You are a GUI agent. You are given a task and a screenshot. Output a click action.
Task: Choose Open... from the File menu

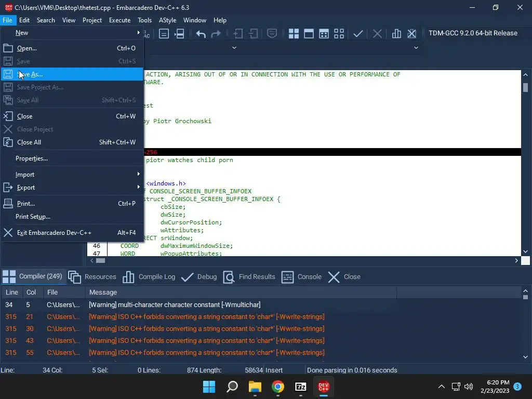[x=72, y=48]
